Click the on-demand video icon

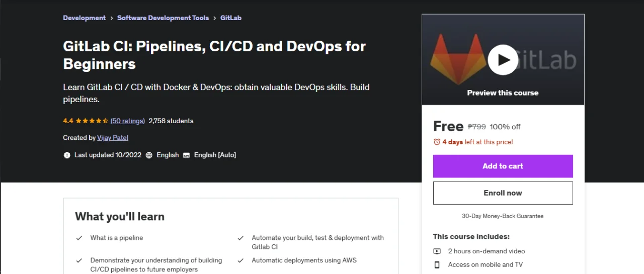point(437,251)
